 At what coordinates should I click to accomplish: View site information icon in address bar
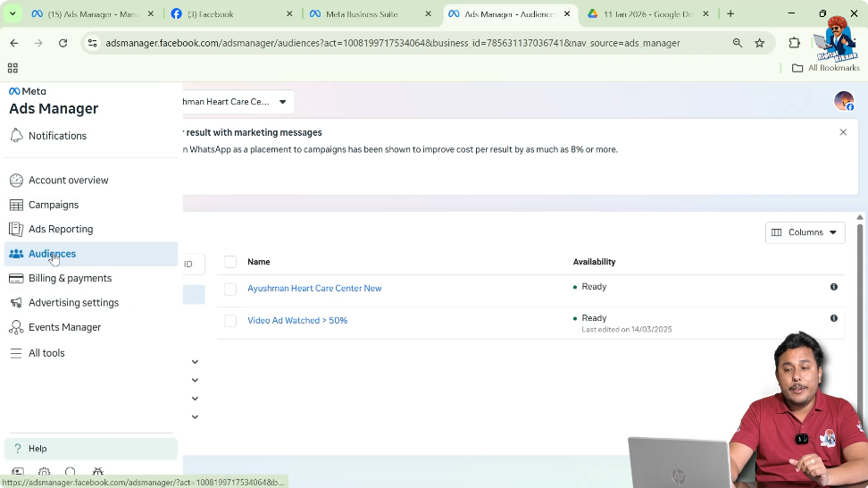93,43
